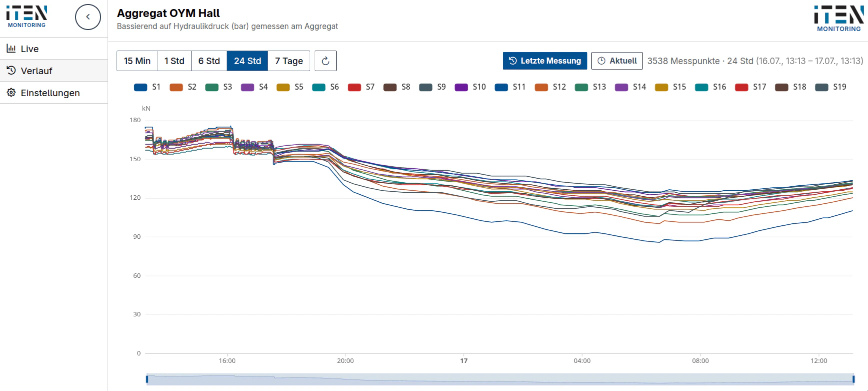The width and height of the screenshot is (868, 391).
Task: Toggle series S1 legend swatch
Action: pos(141,87)
